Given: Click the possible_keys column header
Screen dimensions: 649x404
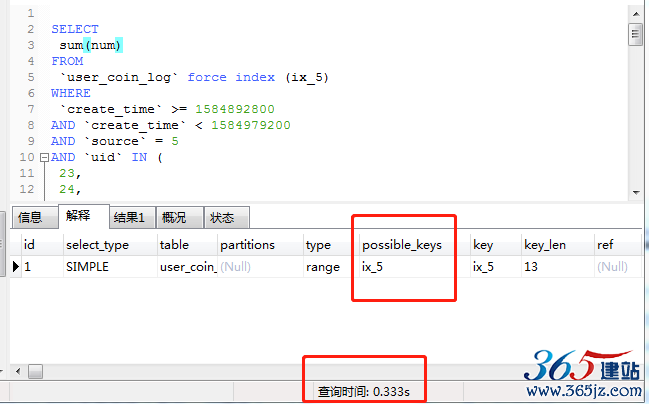Looking at the screenshot, I should coord(401,245).
